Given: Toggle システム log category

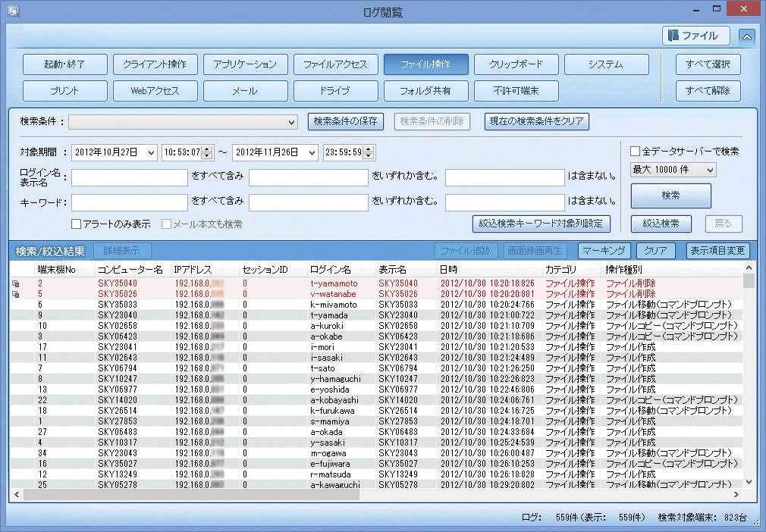Looking at the screenshot, I should pos(607,64).
